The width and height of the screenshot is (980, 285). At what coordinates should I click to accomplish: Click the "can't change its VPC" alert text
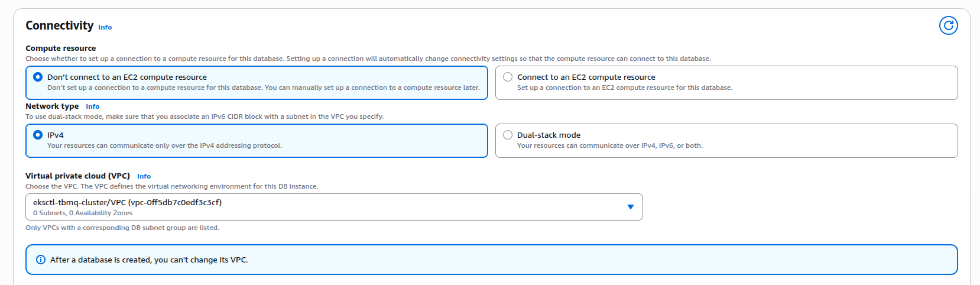[149, 260]
